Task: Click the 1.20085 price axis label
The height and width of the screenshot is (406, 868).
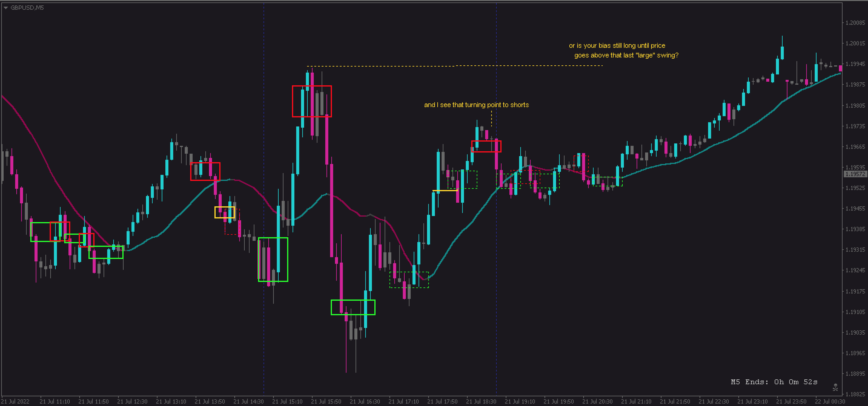Action: 855,23
